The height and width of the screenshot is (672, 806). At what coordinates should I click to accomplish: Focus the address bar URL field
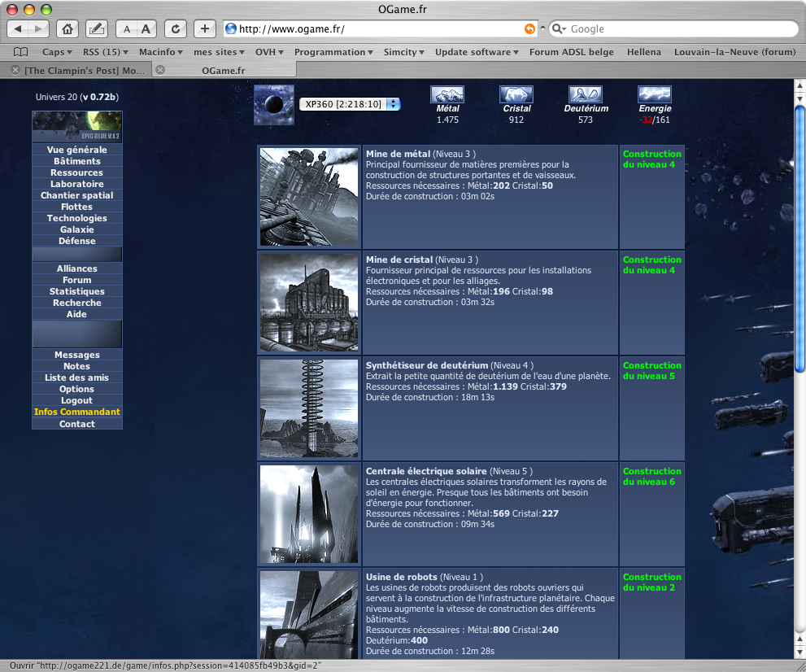pyautogui.click(x=381, y=28)
